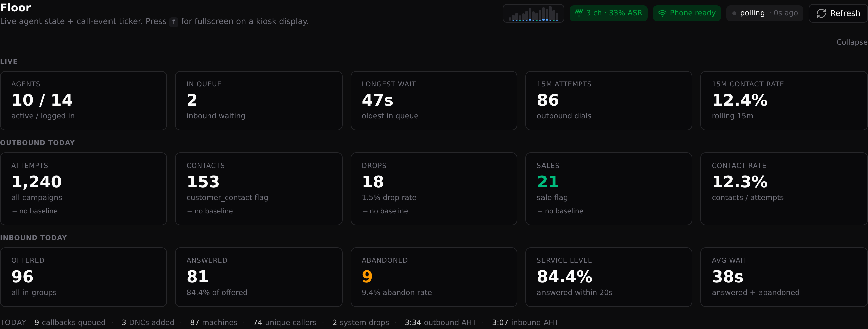Open the call volume sparkline chart
868x329 pixels.
pos(533,13)
